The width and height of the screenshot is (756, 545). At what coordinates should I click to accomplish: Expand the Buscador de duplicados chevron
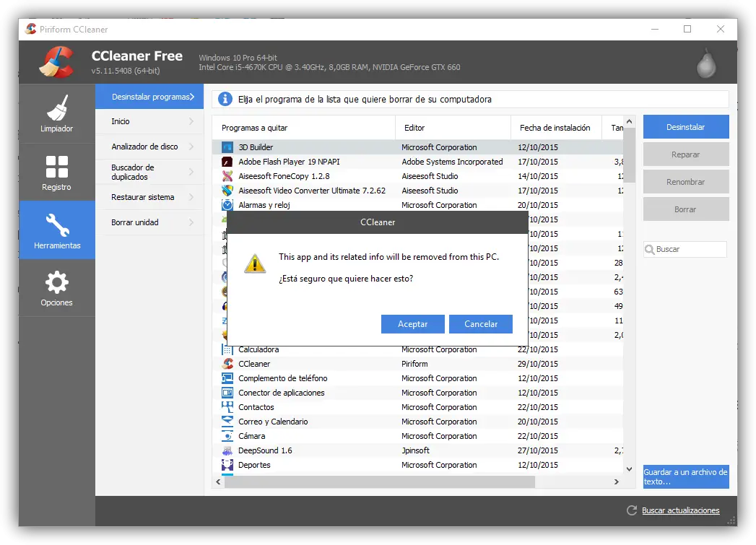tap(191, 172)
